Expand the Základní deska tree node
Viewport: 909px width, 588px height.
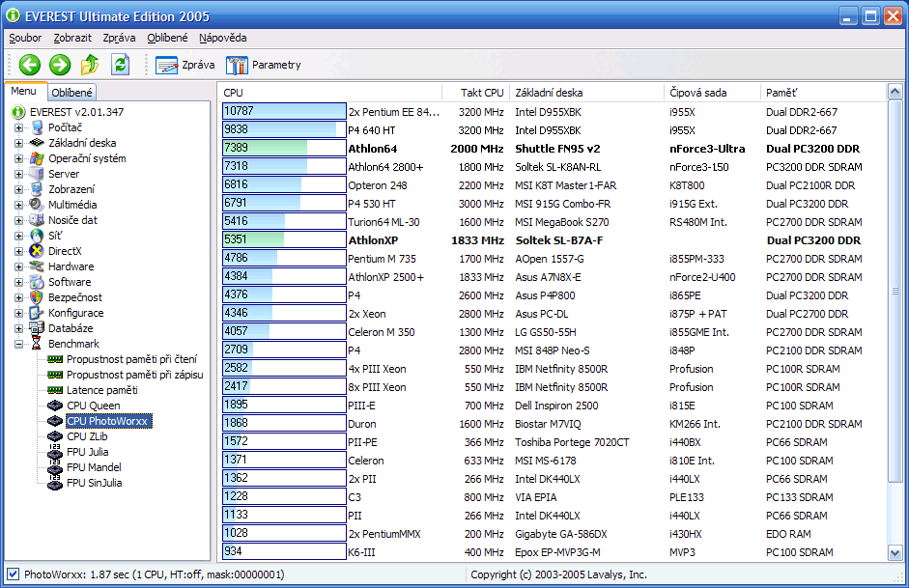tap(19, 143)
